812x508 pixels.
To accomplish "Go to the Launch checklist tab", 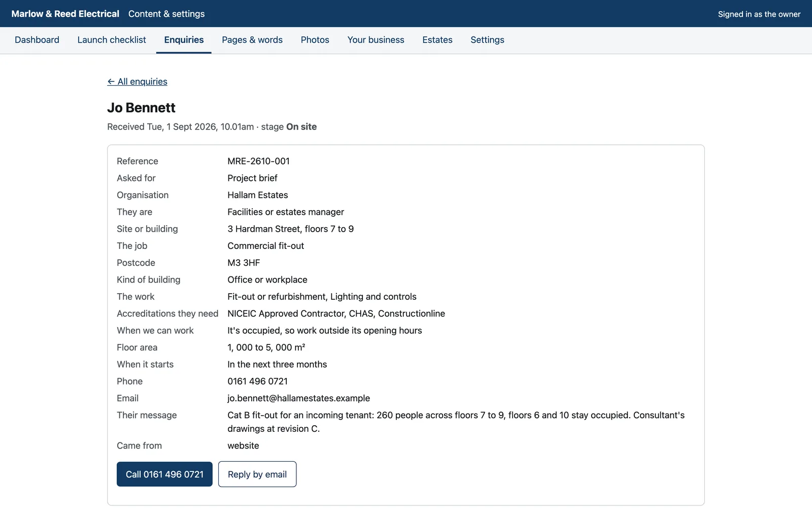I will pyautogui.click(x=112, y=40).
